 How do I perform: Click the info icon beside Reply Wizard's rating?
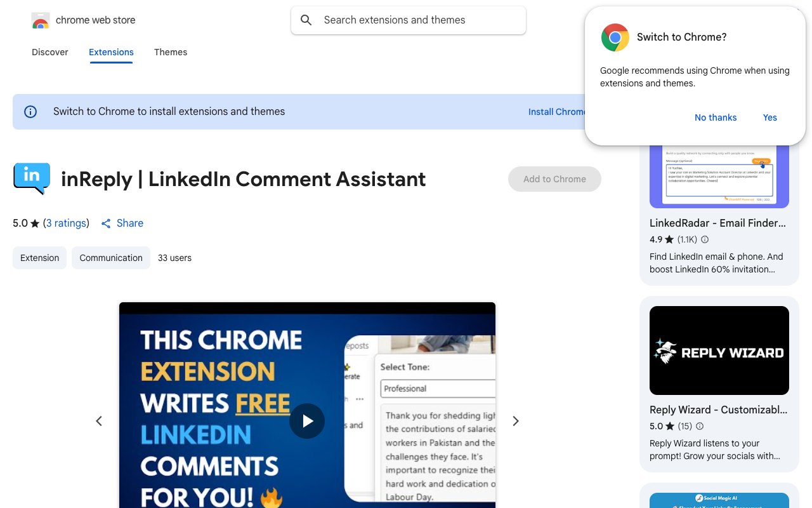click(x=699, y=426)
